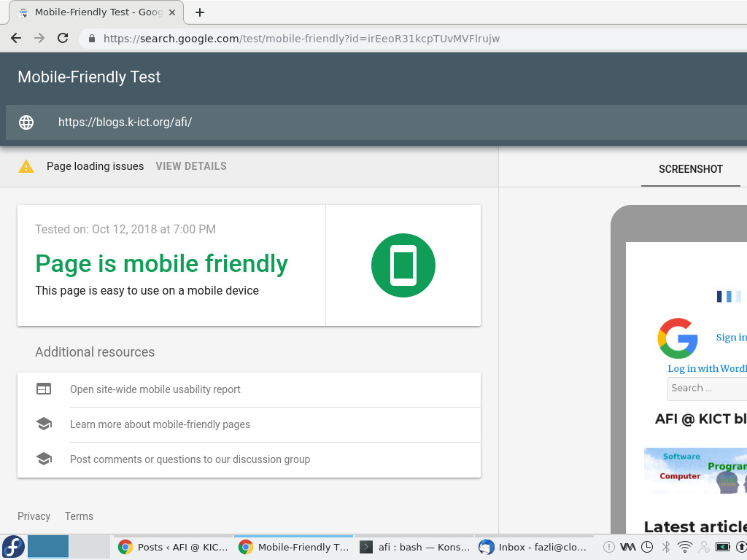Click the Latest articles heading in preview
The height and width of the screenshot is (560, 747).
695,526
